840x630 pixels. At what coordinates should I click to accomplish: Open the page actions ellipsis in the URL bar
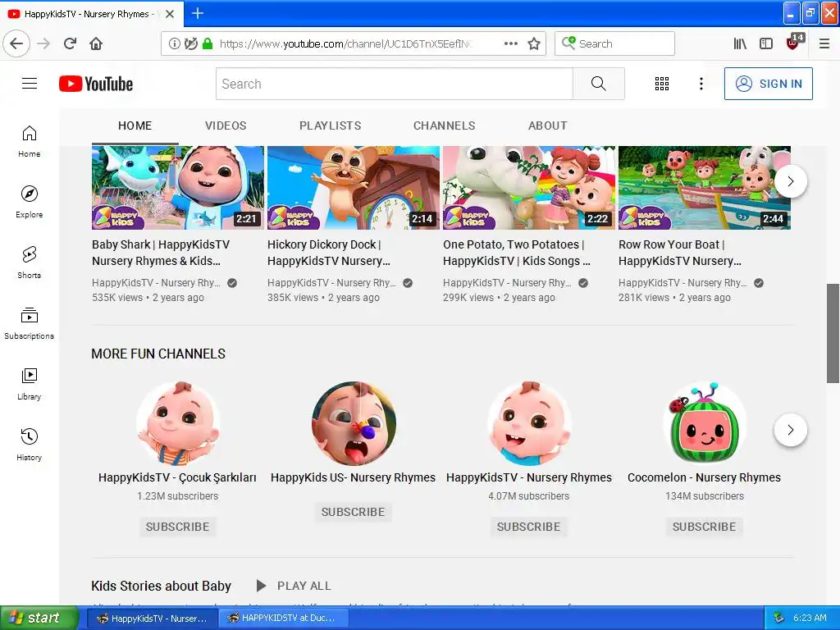click(x=510, y=43)
